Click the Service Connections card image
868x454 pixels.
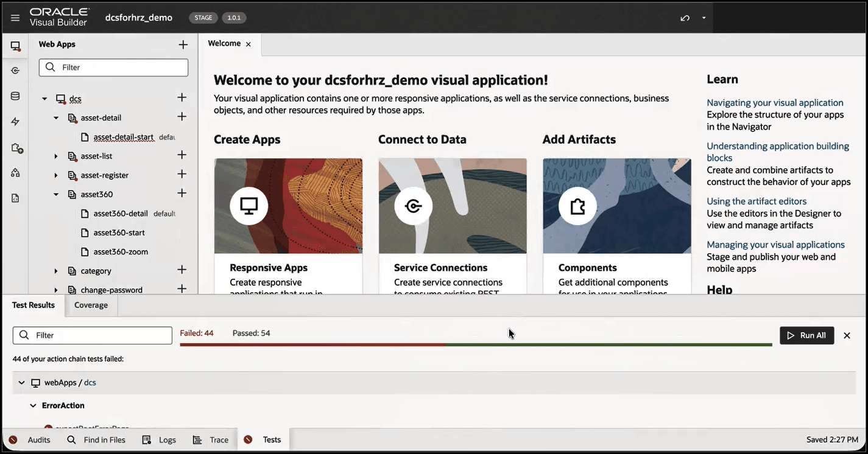(453, 206)
